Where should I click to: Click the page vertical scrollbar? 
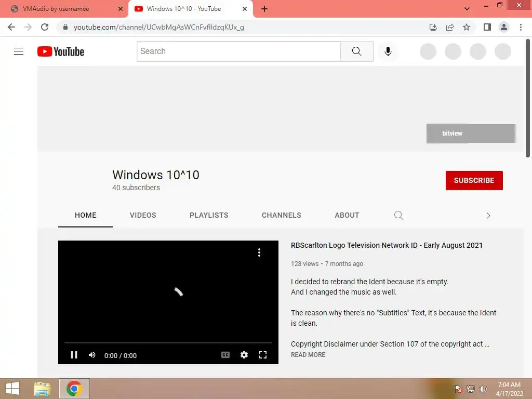tap(528, 98)
